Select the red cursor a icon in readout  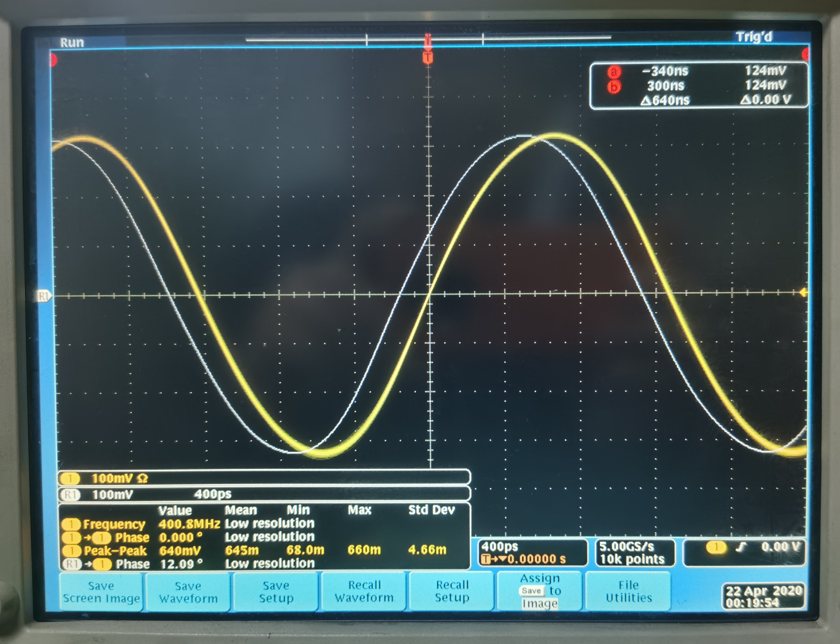click(614, 72)
